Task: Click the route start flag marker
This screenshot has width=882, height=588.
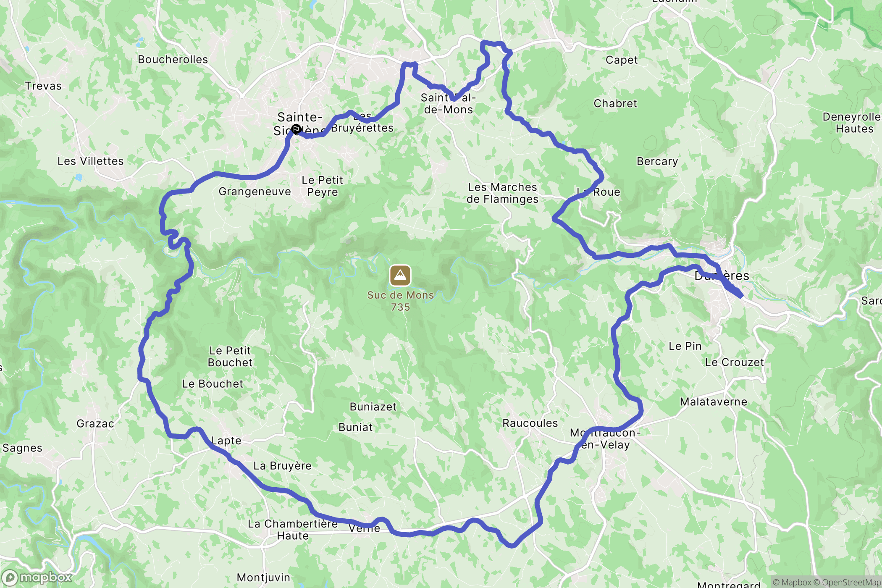Action: point(296,129)
